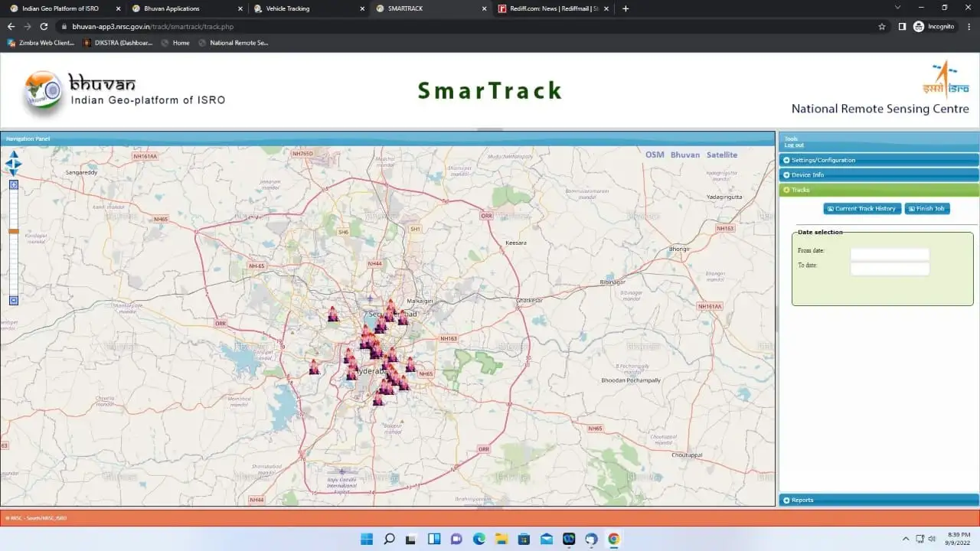This screenshot has width=980, height=551.
Task: Open File Explorer from taskbar
Action: (x=501, y=539)
